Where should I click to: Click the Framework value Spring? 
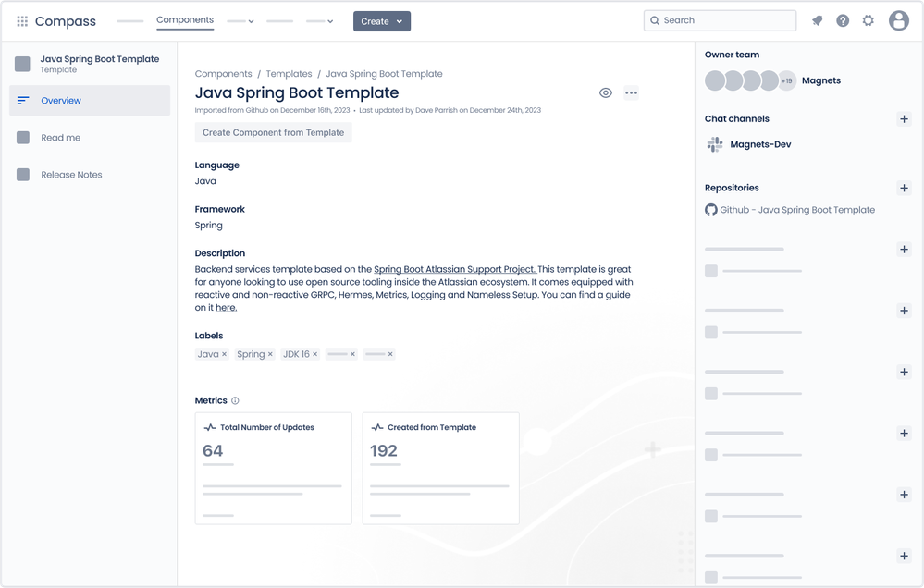click(x=209, y=226)
